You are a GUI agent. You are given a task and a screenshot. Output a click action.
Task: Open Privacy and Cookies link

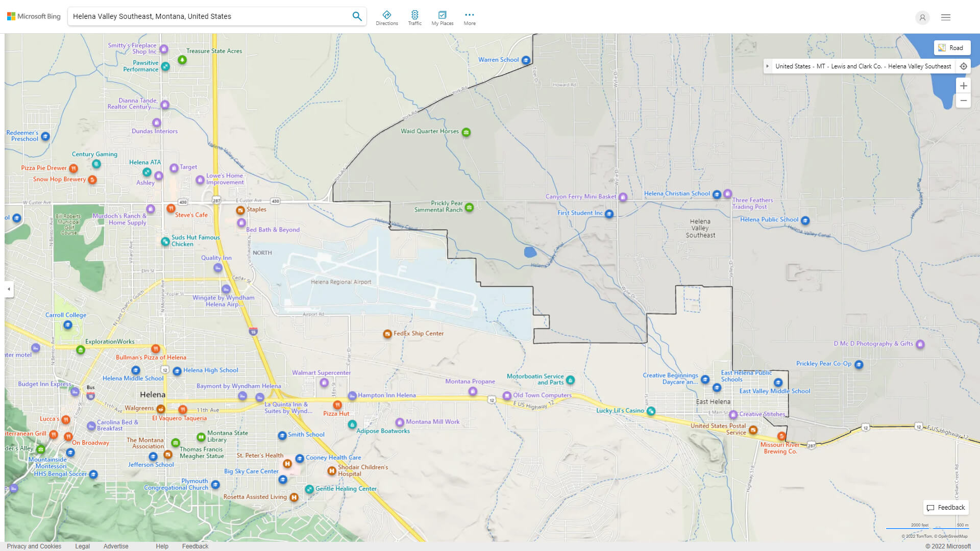click(x=34, y=546)
